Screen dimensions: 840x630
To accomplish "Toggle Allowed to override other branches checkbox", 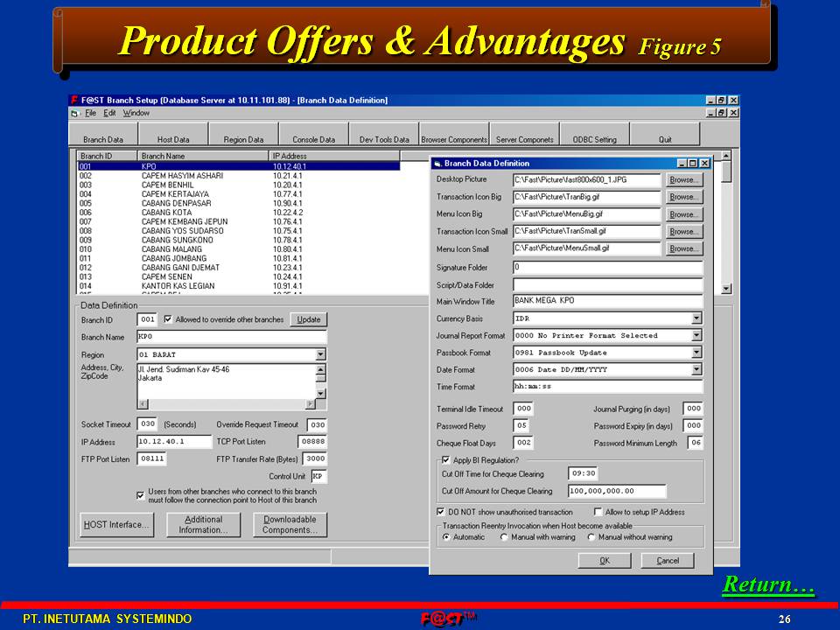I will (x=168, y=319).
